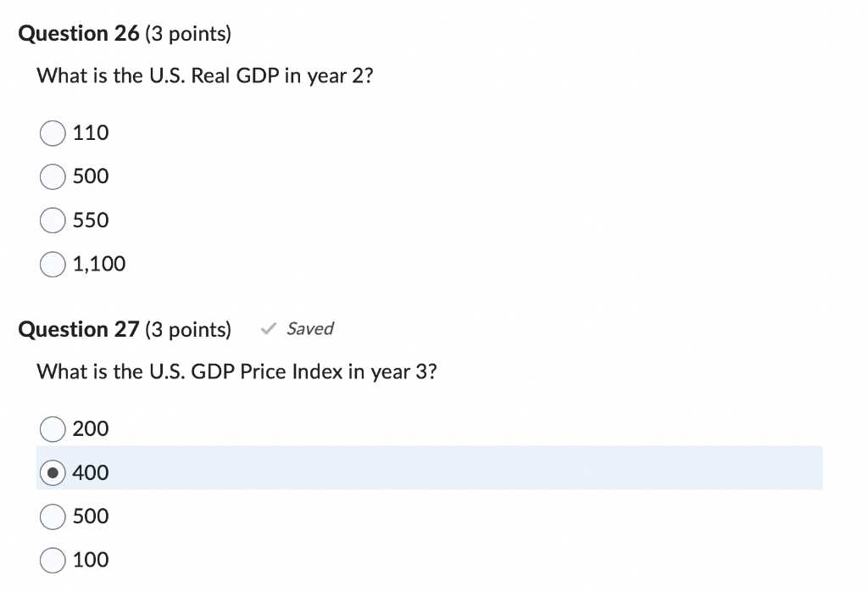The width and height of the screenshot is (868, 592).
Task: Select the 100 radio button for Question 27
Action: [52, 560]
